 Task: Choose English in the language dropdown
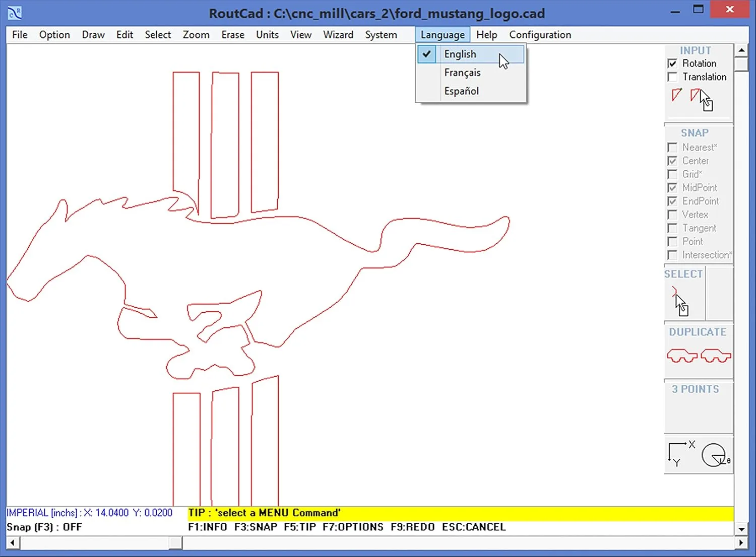tap(459, 54)
